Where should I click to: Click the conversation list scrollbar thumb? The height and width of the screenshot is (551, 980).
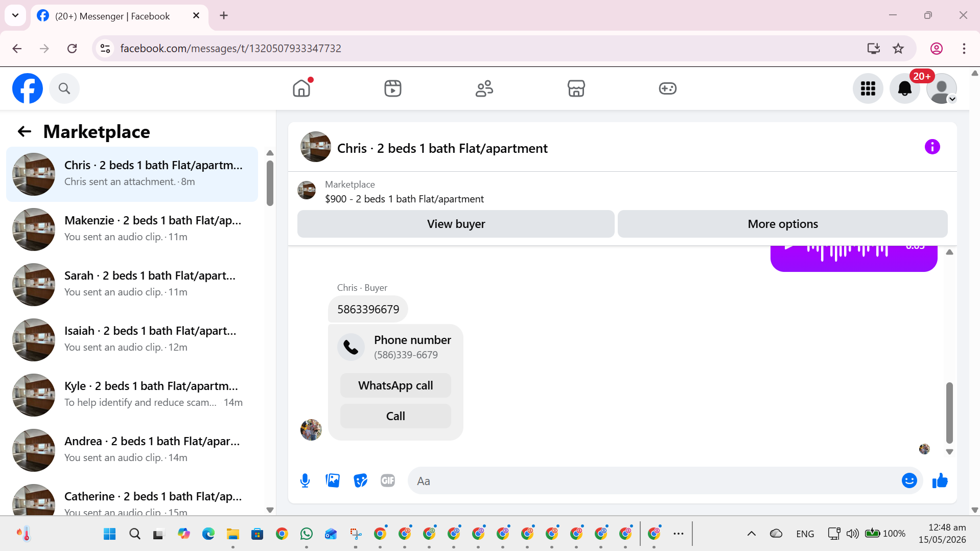[x=270, y=183]
